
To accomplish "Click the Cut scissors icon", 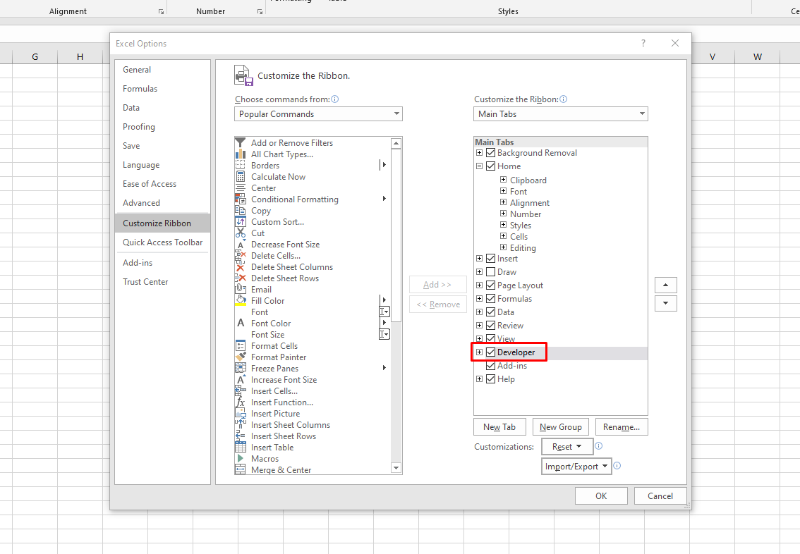I will point(240,233).
